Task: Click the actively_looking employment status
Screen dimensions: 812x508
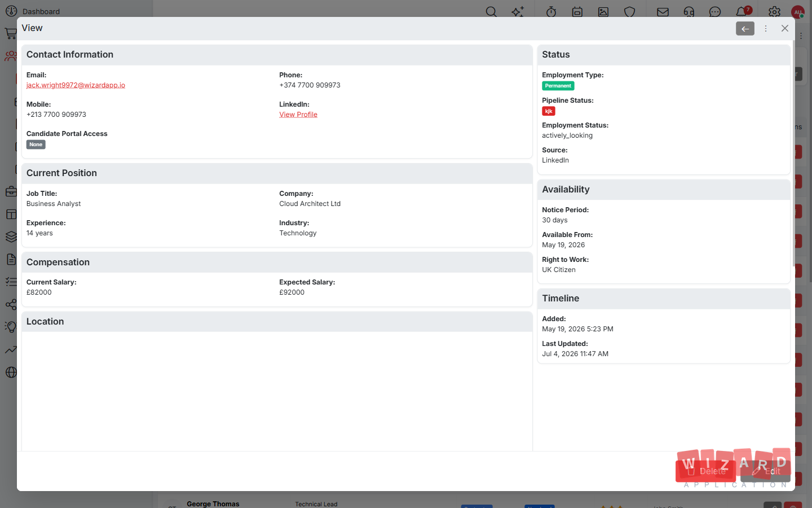Action: point(567,135)
